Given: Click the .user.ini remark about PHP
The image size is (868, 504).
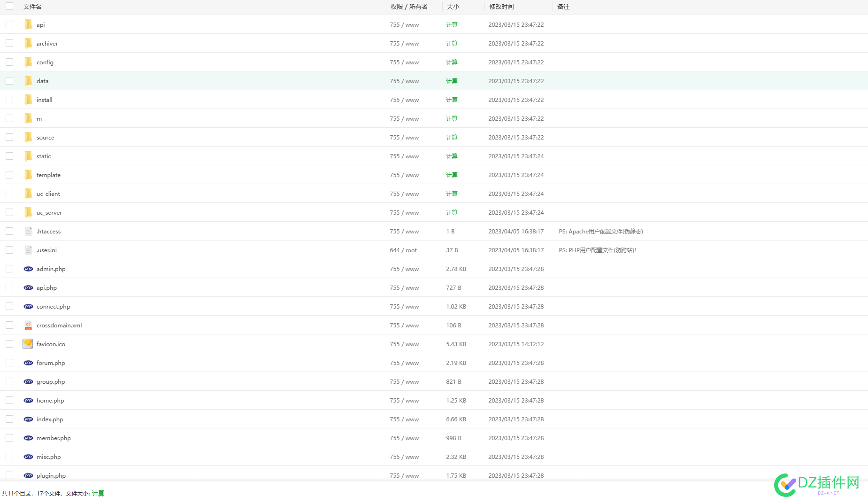Looking at the screenshot, I should pos(598,250).
